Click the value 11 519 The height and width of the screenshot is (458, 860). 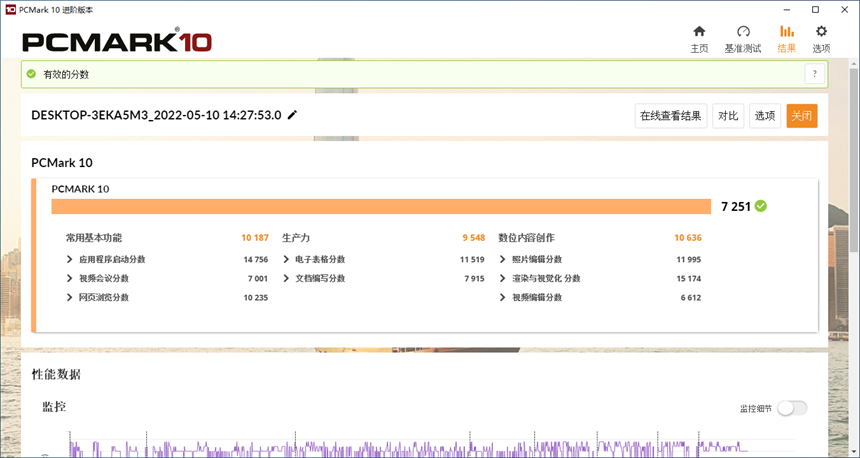tap(472, 259)
